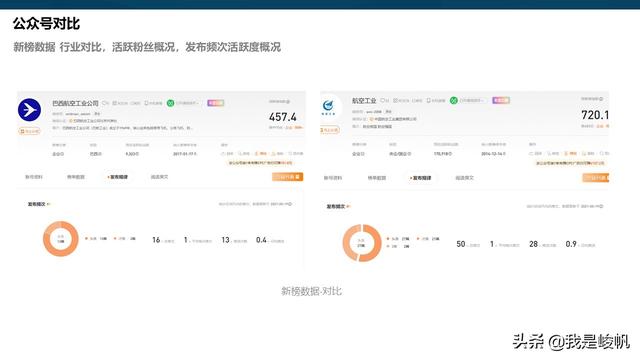Click the 0.4 daily frequency value

pos(261,240)
